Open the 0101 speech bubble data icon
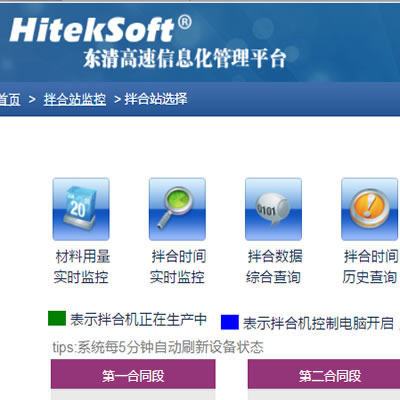This screenshot has height=400, width=400. tap(273, 209)
